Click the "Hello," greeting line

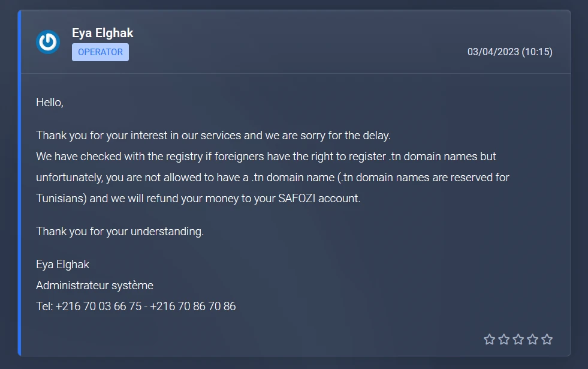pyautogui.click(x=50, y=102)
